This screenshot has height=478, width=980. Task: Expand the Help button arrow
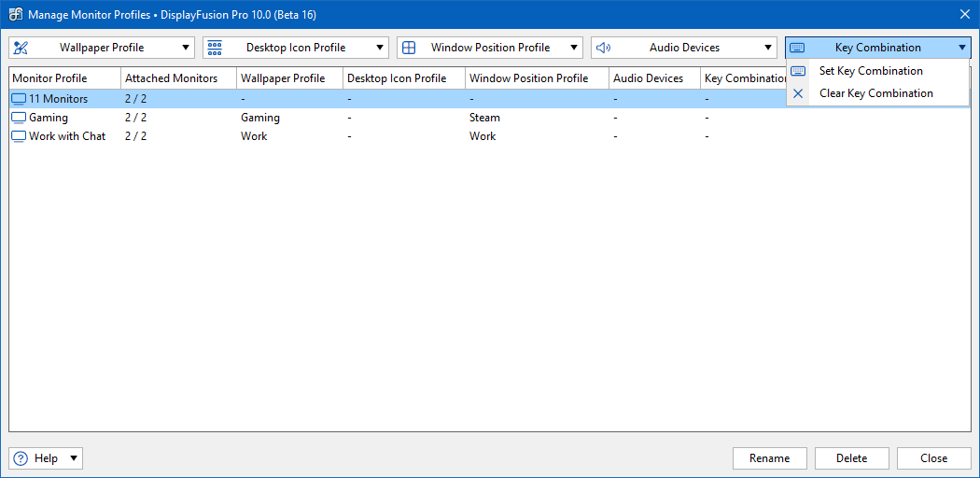point(74,458)
